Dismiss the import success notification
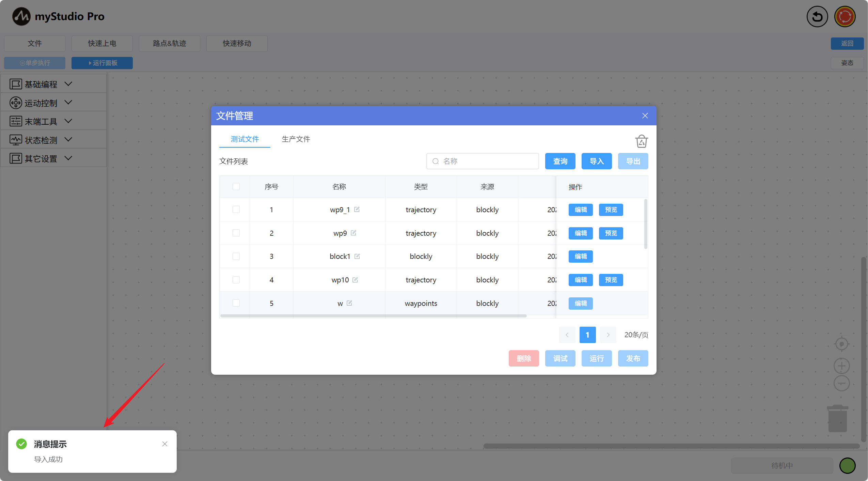Image resolution: width=868 pixels, height=481 pixels. point(165,444)
